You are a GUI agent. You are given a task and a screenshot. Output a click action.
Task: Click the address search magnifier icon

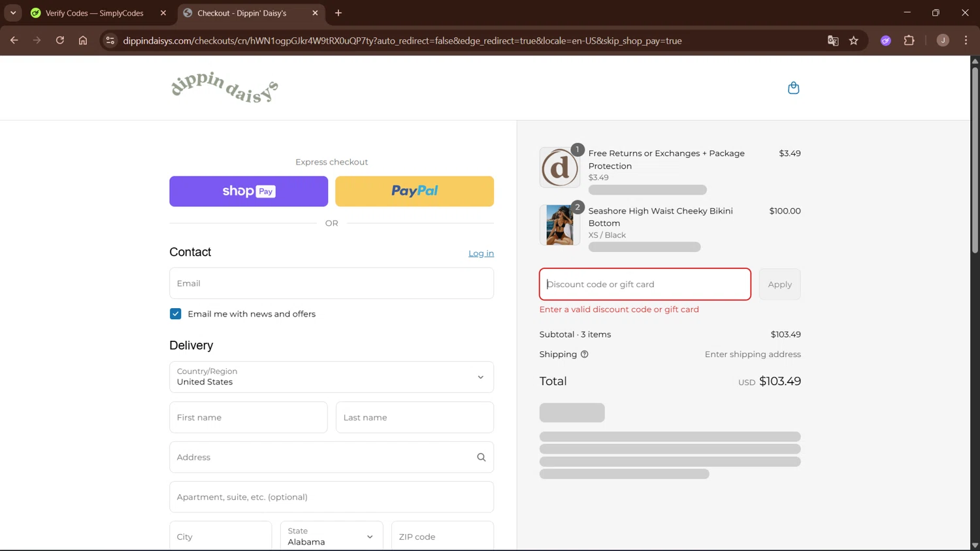pos(482,458)
